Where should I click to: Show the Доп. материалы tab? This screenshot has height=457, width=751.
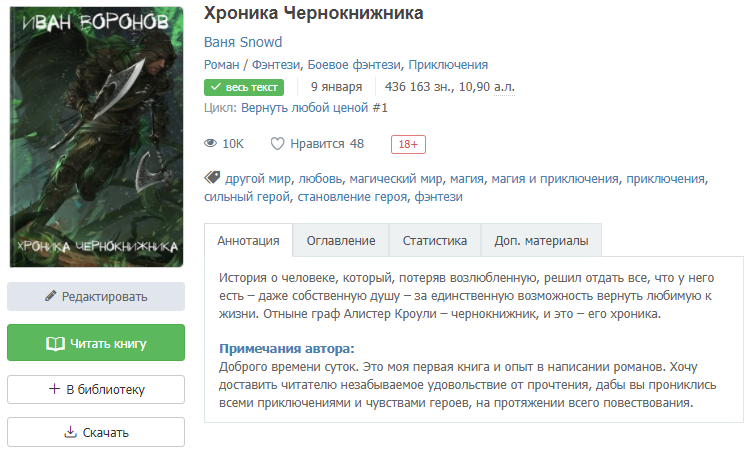pos(541,241)
